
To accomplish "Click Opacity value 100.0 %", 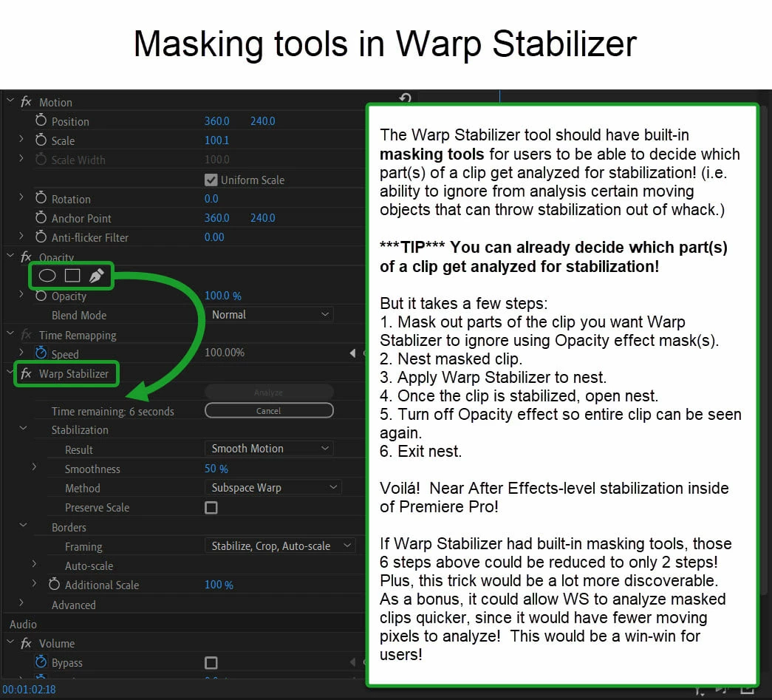I will 223,296.
